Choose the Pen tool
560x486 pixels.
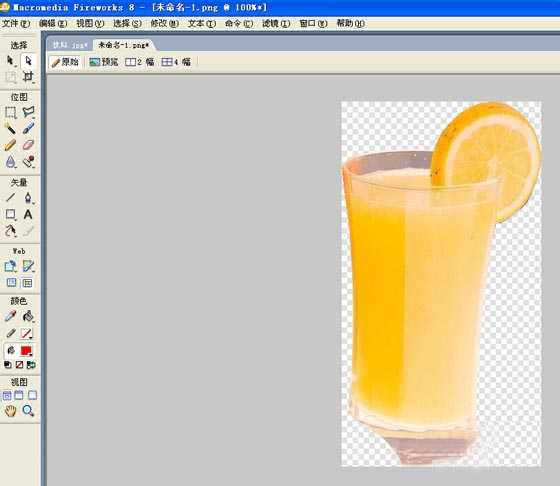pyautogui.click(x=28, y=198)
